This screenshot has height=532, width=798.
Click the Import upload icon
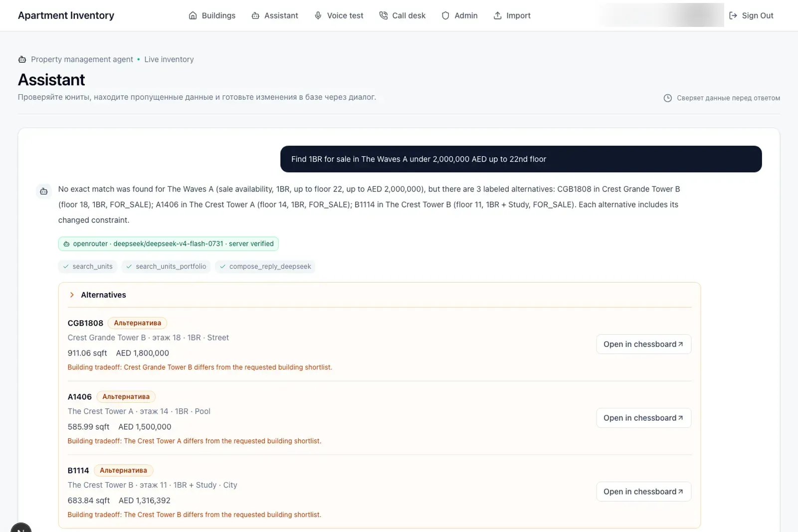point(497,15)
